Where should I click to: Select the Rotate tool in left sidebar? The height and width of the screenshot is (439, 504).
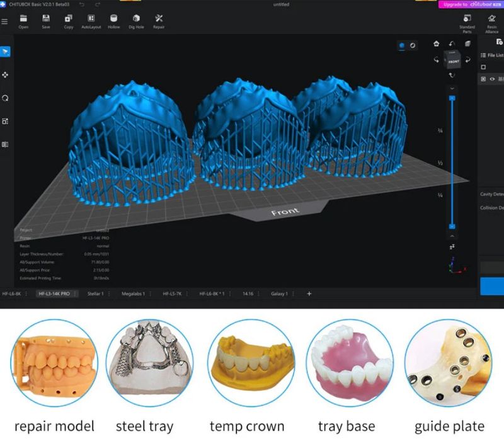click(x=5, y=98)
